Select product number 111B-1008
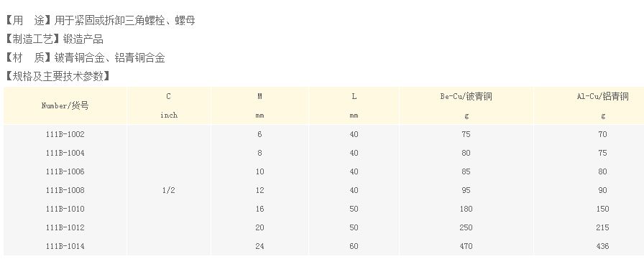 click(x=65, y=190)
